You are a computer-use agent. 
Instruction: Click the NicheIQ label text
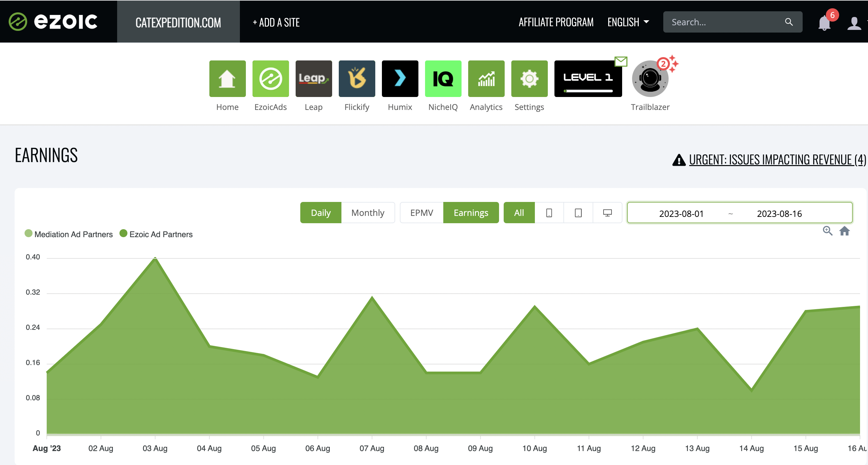pyautogui.click(x=443, y=107)
